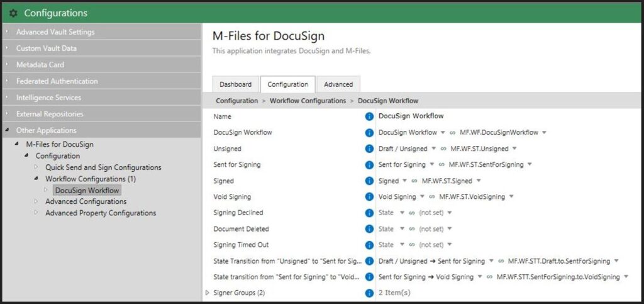
Task: Switch to the Dashboard tab
Action: 235,84
